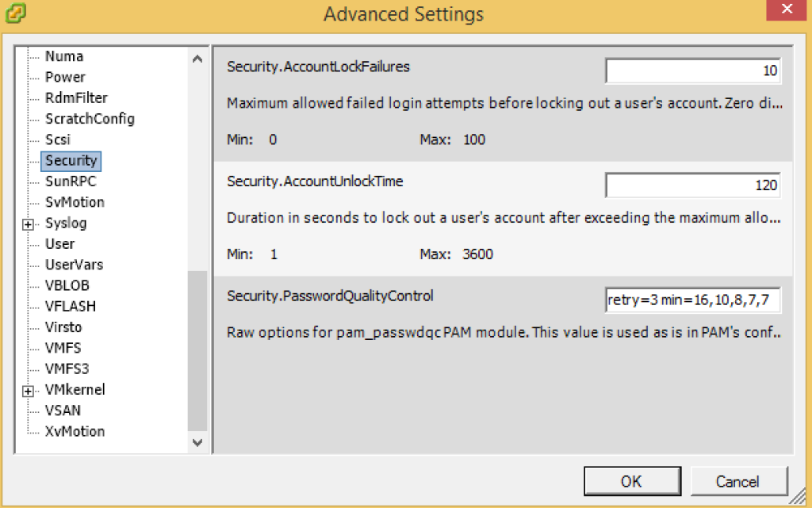Select the Security tree item
Viewport: 812px width, 508px height.
71,160
